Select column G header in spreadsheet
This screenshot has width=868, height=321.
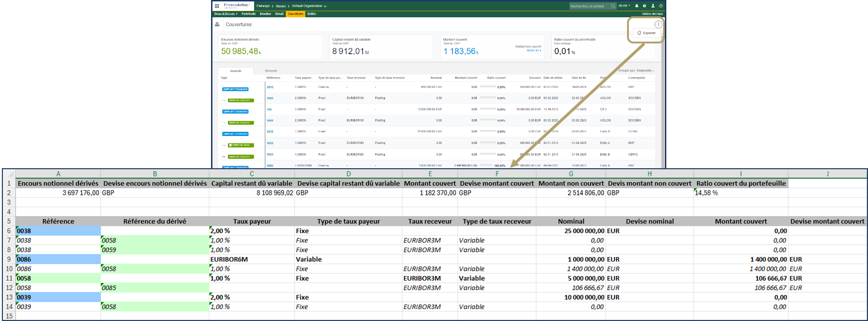(571, 174)
